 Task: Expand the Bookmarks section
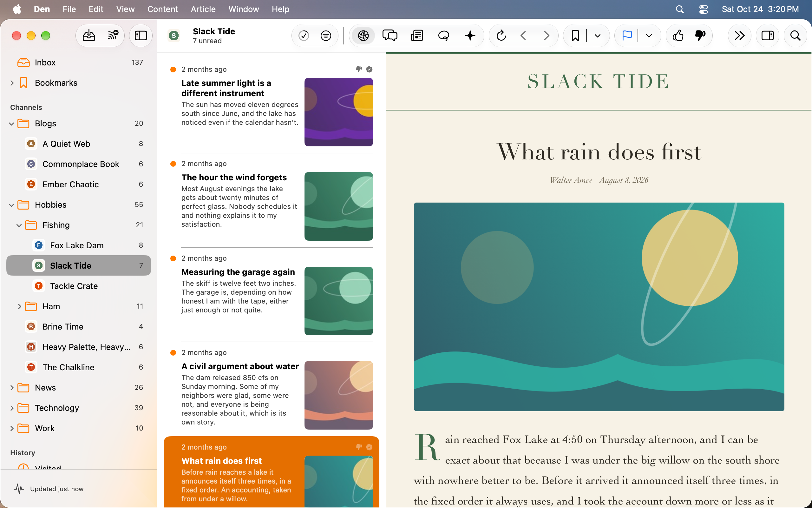click(12, 83)
